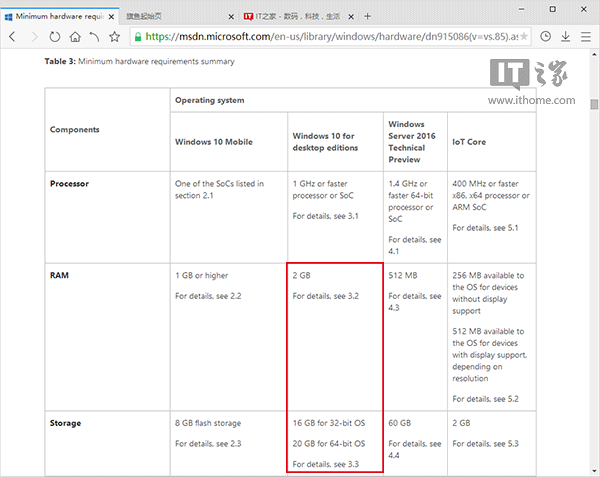Click 'For details, see 2.2' text
The width and height of the screenshot is (600, 477).
click(x=208, y=296)
